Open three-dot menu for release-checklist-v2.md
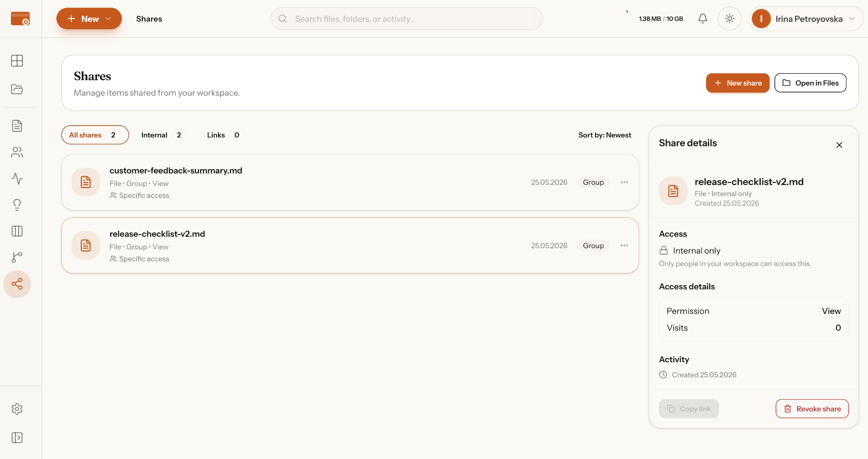This screenshot has height=459, width=868. tap(624, 246)
